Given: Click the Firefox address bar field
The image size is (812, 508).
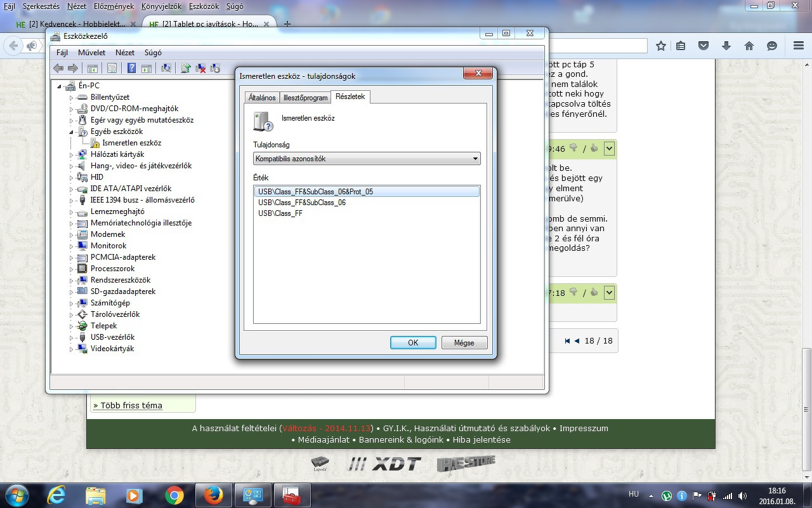Looking at the screenshot, I should (x=598, y=46).
